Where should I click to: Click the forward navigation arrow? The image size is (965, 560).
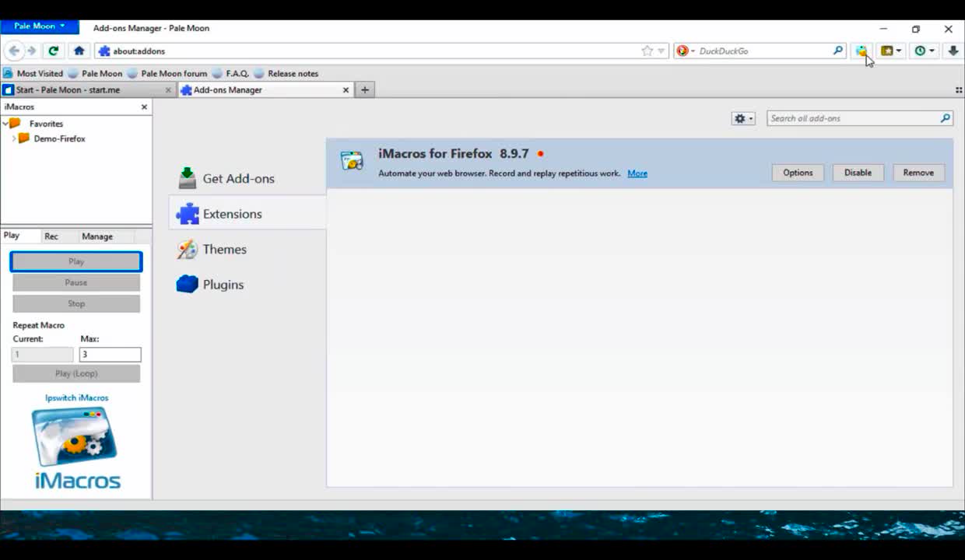click(32, 51)
